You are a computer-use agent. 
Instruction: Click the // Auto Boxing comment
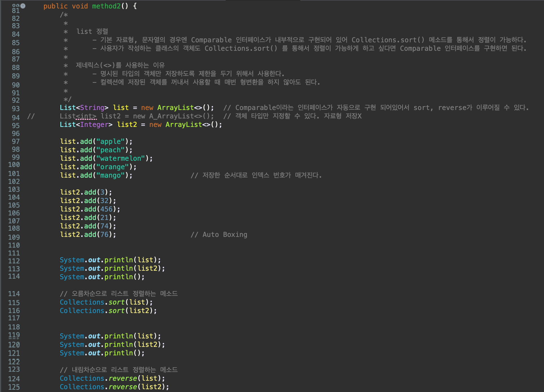[x=219, y=235]
